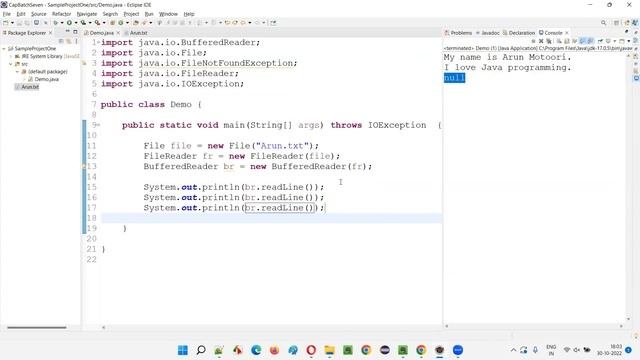640x360 pixels.
Task: Run the program with green Run icon
Action: pyautogui.click(x=69, y=23)
